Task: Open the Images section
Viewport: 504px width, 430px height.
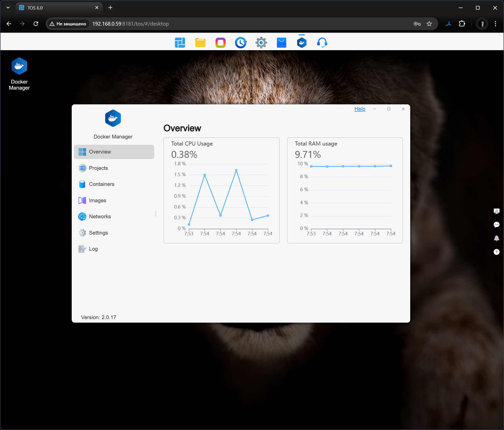Action: [97, 200]
